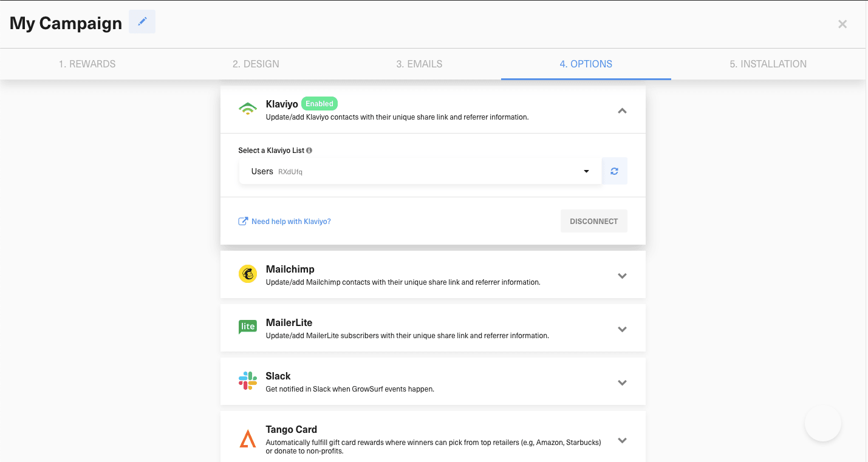Image resolution: width=868 pixels, height=462 pixels.
Task: Refresh the Klaviyo list using the refresh icon
Action: pyautogui.click(x=614, y=171)
